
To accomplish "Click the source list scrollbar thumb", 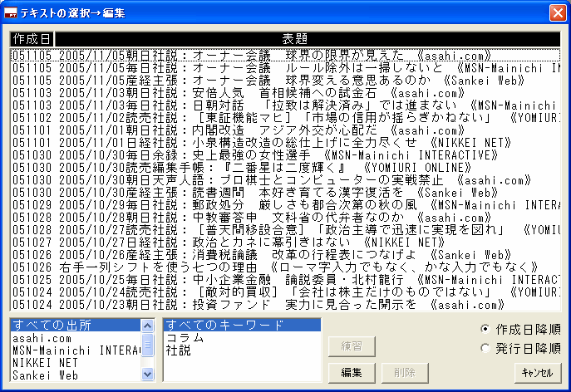I will 147,344.
